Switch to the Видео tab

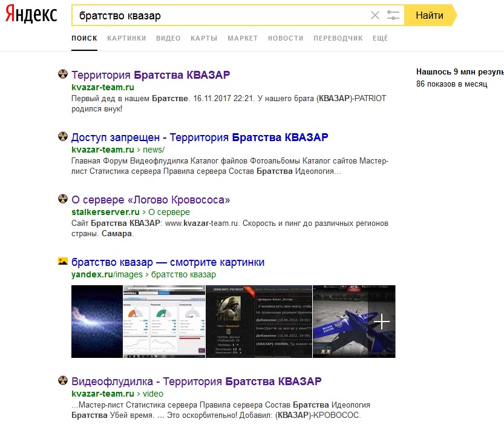[x=168, y=38]
